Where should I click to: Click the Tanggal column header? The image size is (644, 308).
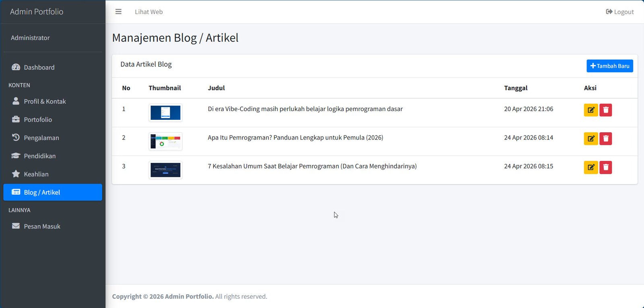pyautogui.click(x=516, y=88)
